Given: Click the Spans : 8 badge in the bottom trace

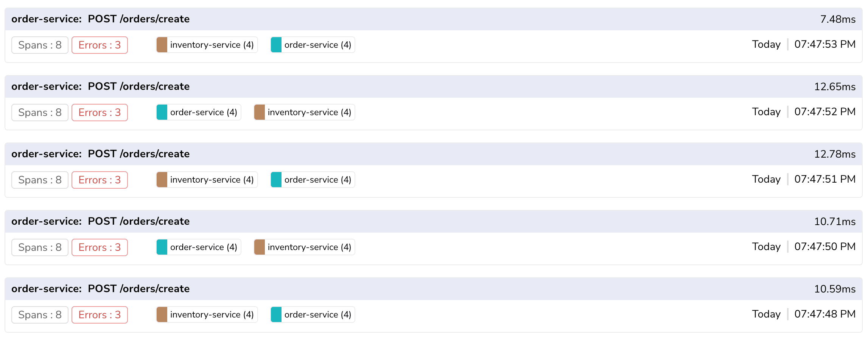Looking at the screenshot, I should (40, 314).
